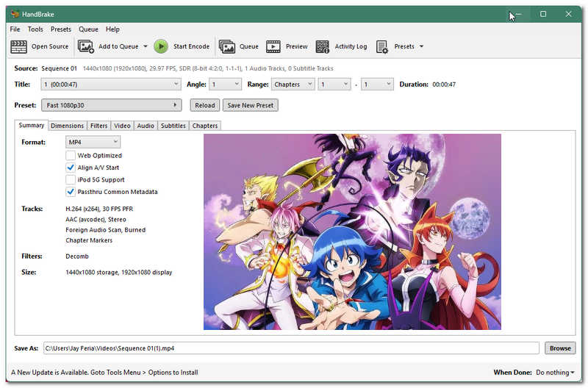Maximize the HandBrake window
The width and height of the screenshot is (588, 388).
pyautogui.click(x=543, y=14)
